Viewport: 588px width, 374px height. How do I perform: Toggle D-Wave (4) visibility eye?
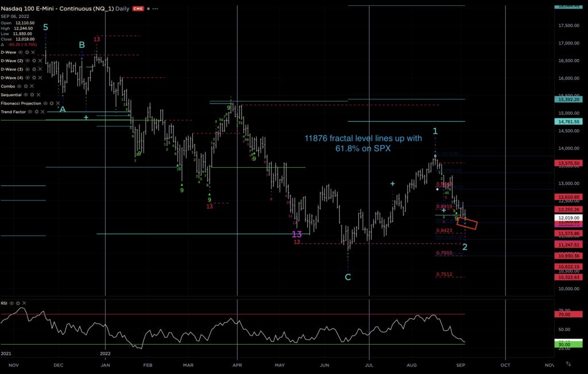[x=28, y=78]
